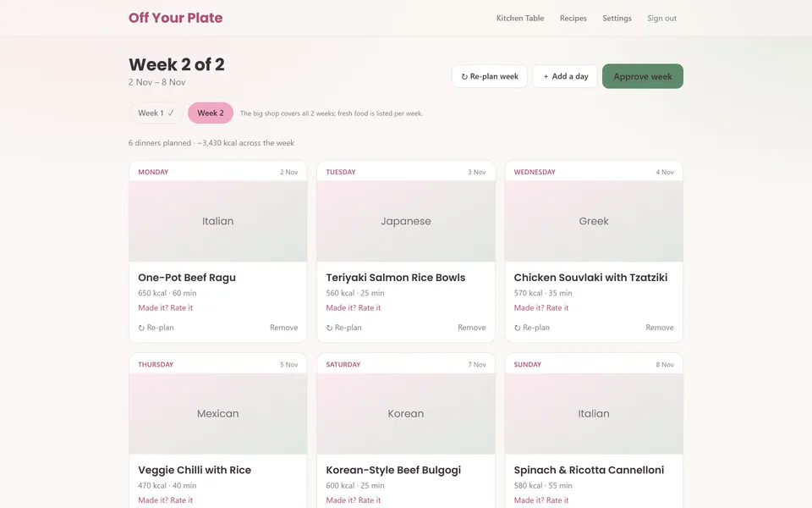Click the '650 kcal · 60 min' text
This screenshot has height=508, width=812.
(167, 293)
